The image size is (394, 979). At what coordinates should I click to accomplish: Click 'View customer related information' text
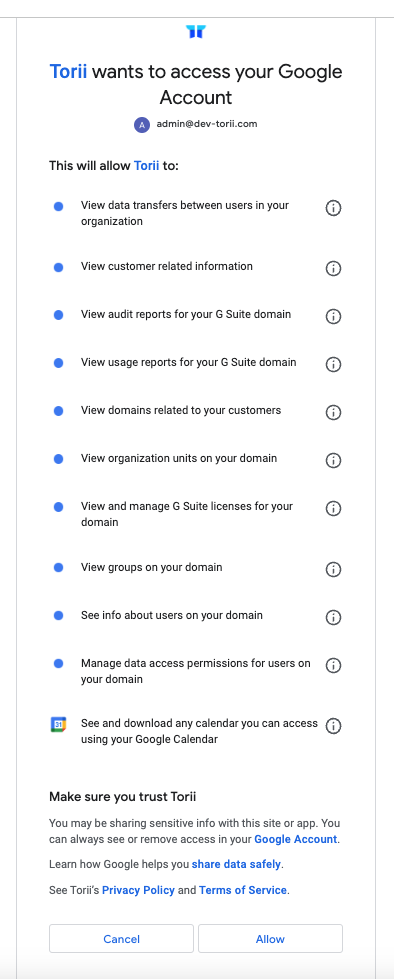pyautogui.click(x=167, y=266)
